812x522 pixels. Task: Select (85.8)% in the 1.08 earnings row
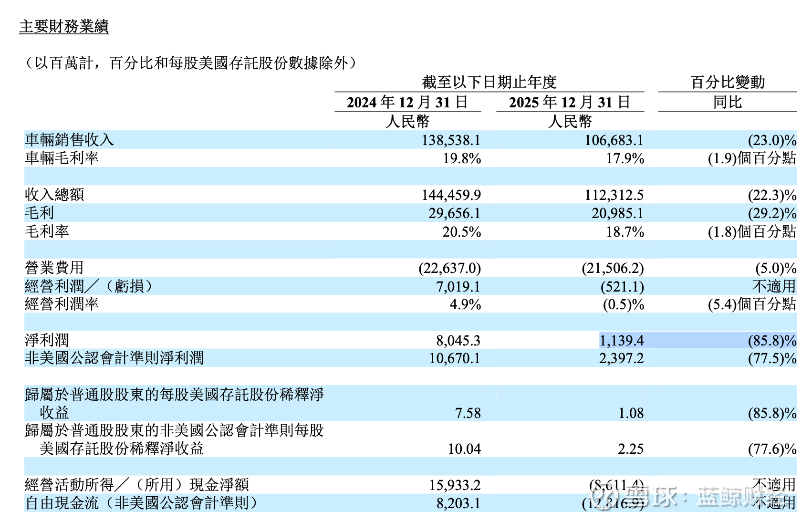click(772, 413)
